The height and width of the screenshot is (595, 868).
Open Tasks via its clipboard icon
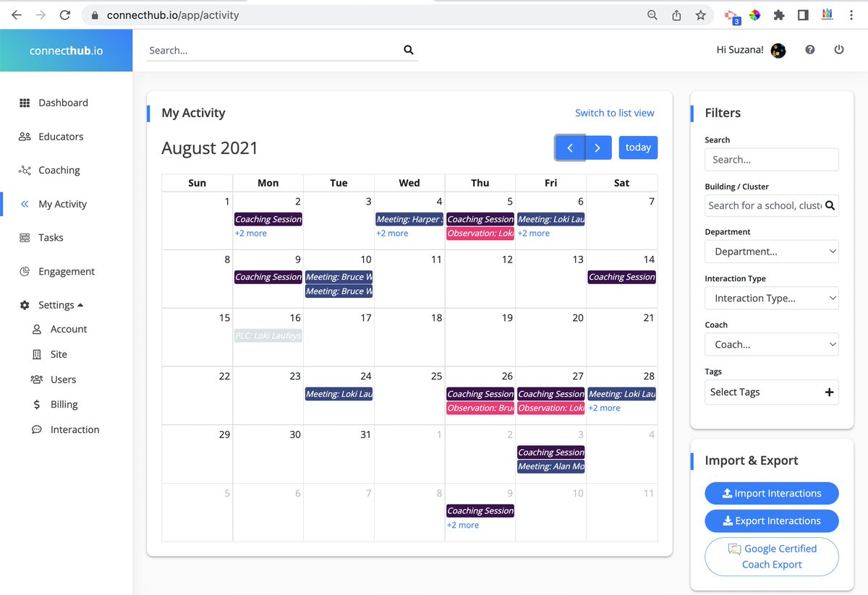point(25,237)
